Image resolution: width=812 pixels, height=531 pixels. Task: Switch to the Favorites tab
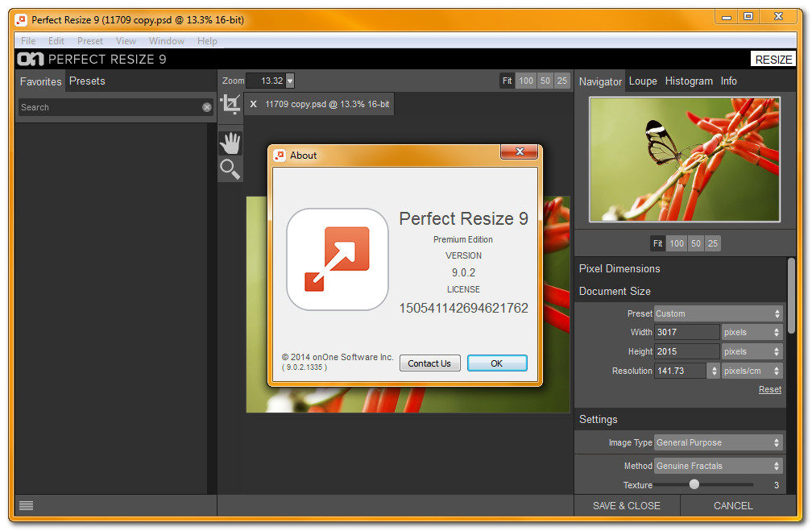point(41,81)
